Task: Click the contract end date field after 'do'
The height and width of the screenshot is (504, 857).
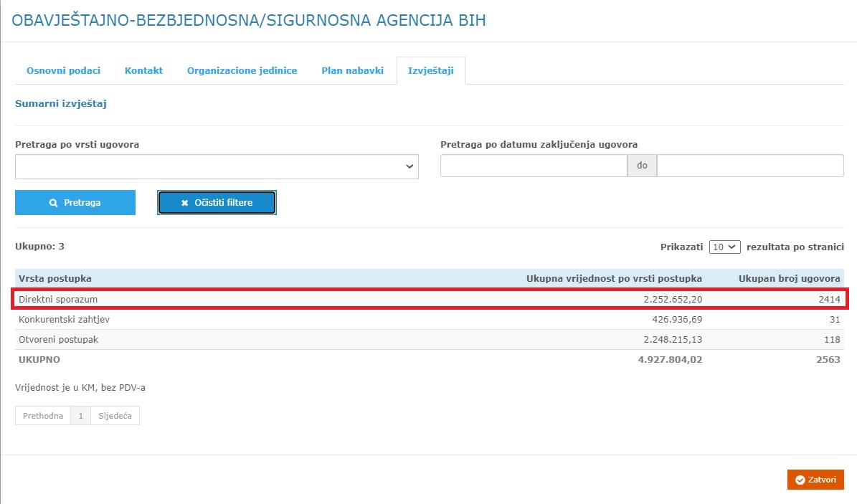Action: (750, 166)
